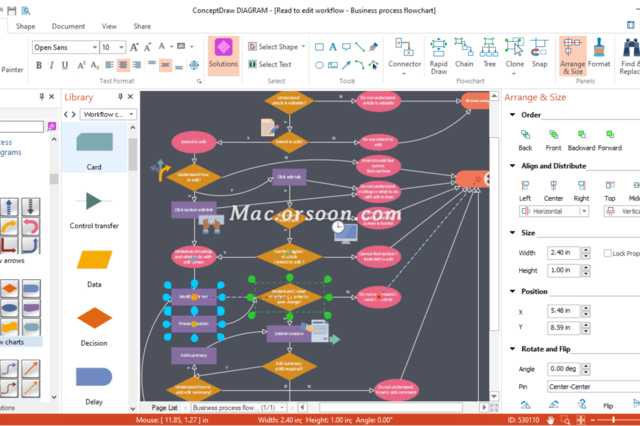The width and height of the screenshot is (640, 426).
Task: Set text alignment to right
Action: pyautogui.click(x=137, y=65)
